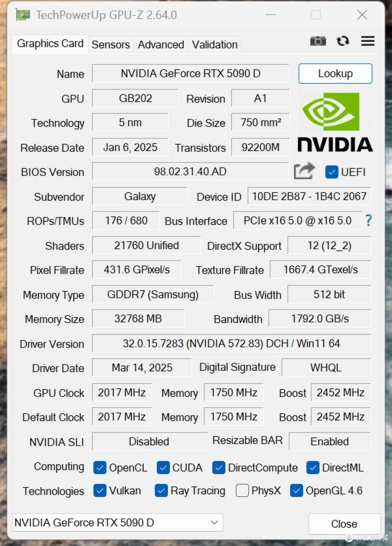Click the Release Date Jan 6, 2025 field
Image resolution: width=392 pixels, height=546 pixels.
click(x=130, y=147)
